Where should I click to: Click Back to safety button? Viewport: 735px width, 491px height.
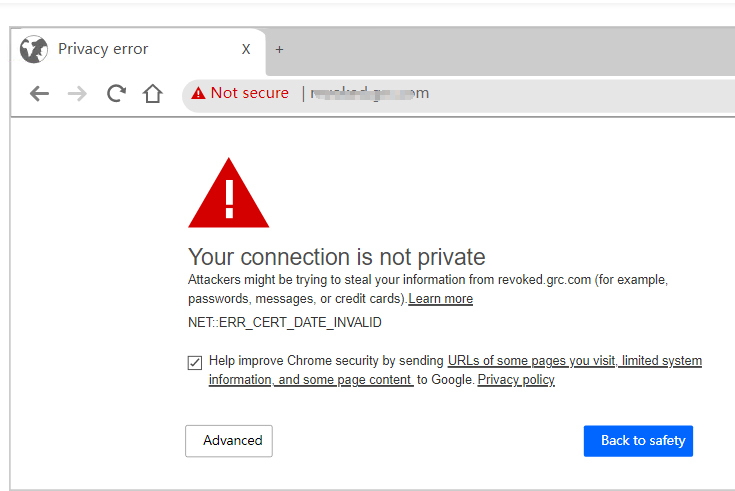638,441
